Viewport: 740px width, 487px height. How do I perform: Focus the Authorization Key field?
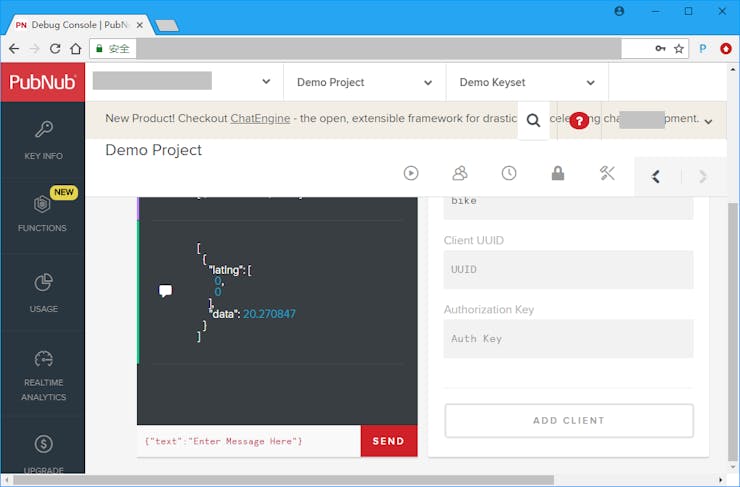(568, 338)
